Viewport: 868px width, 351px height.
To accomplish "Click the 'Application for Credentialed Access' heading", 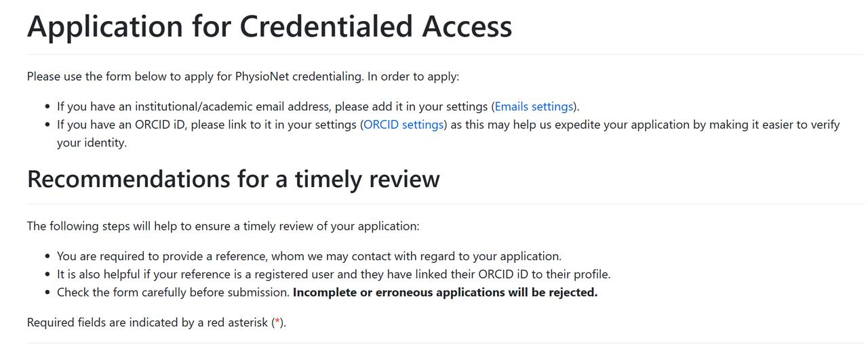I will pyautogui.click(x=269, y=26).
